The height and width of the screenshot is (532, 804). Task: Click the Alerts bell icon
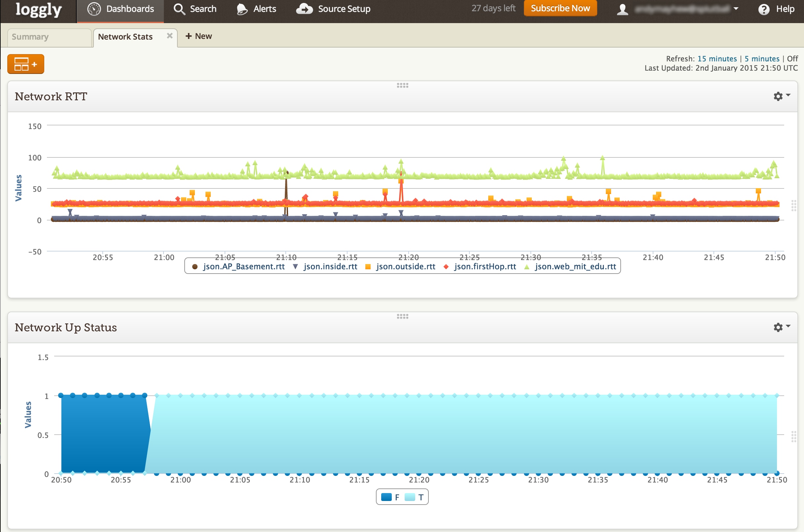pos(242,9)
